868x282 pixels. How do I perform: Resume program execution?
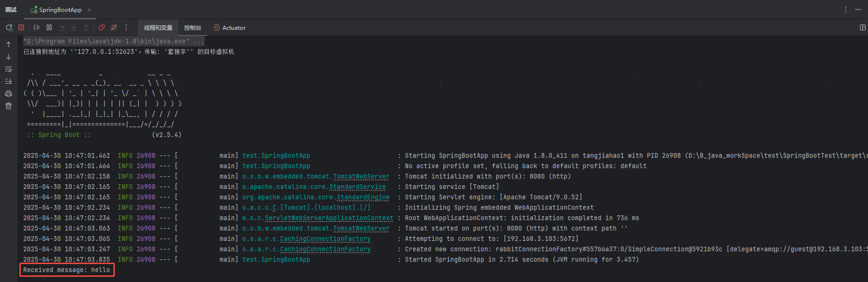[x=37, y=27]
